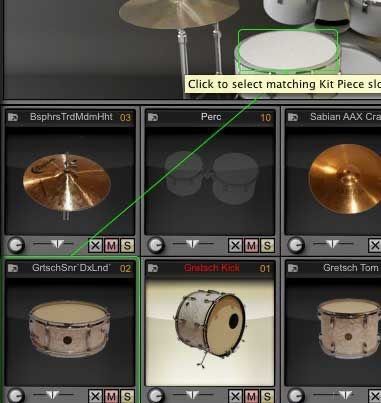Clear the Perc slot with X
Image resolution: width=381 pixels, height=403 pixels.
(235, 246)
